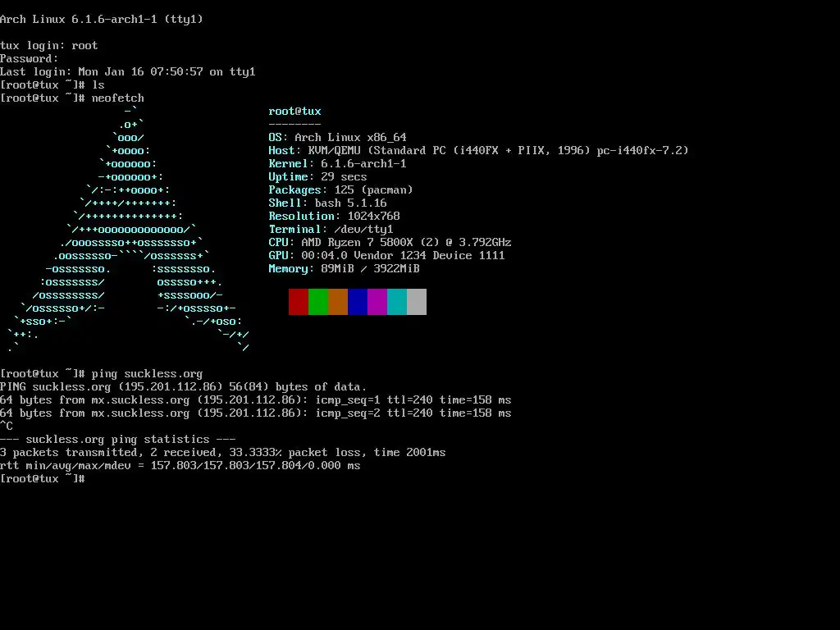Click the magenta color block
The image size is (840, 630).
[377, 302]
